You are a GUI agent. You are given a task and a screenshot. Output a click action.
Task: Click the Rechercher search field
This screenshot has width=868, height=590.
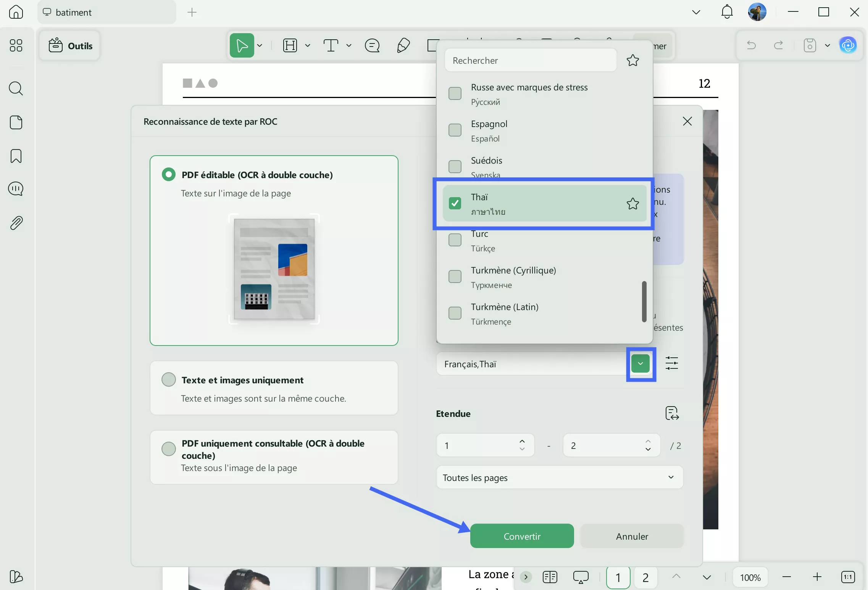point(530,60)
